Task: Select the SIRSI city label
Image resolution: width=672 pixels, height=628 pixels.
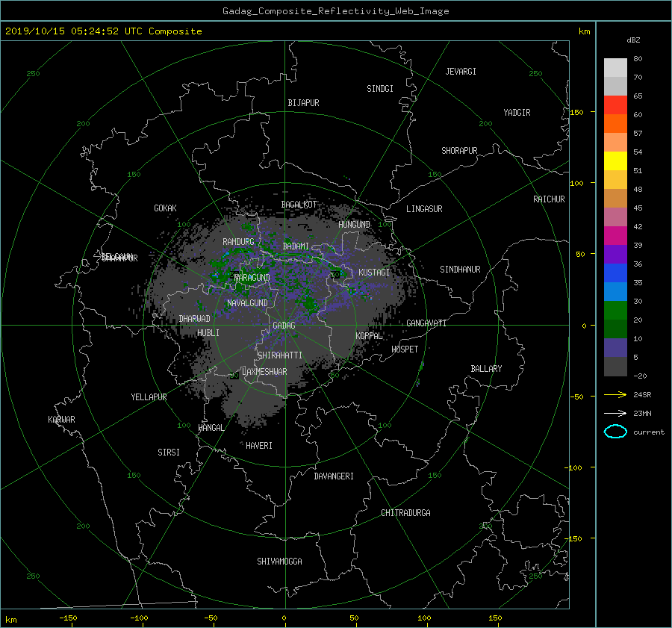Action: coord(169,453)
